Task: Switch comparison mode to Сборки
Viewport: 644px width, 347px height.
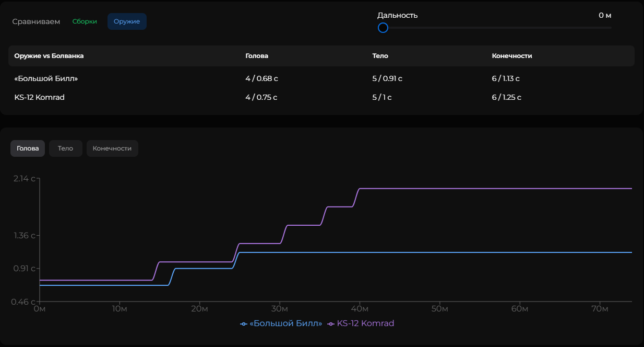Action: pos(85,21)
